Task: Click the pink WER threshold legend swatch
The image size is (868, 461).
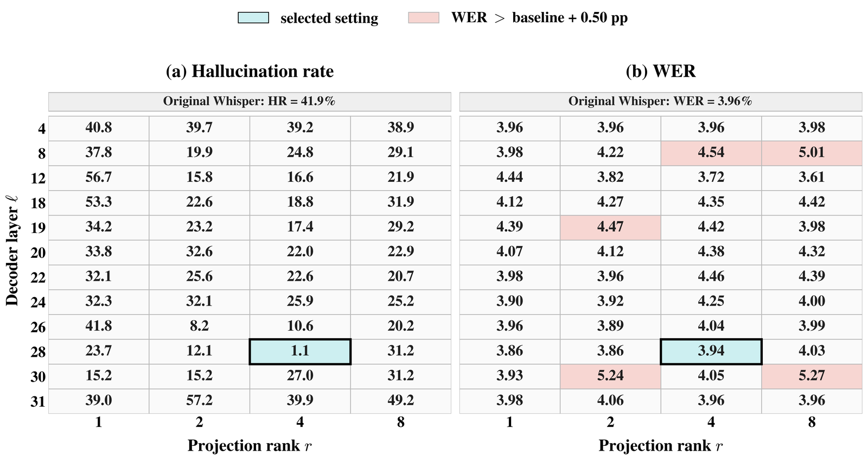Action: tap(424, 17)
